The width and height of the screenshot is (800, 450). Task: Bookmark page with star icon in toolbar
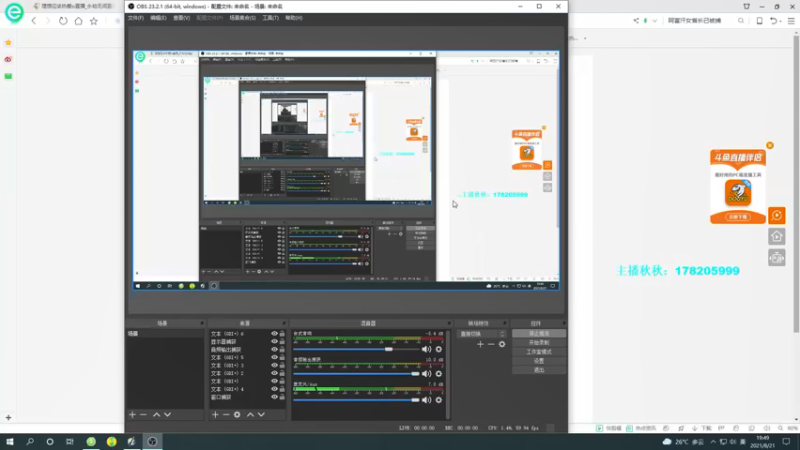[93, 21]
